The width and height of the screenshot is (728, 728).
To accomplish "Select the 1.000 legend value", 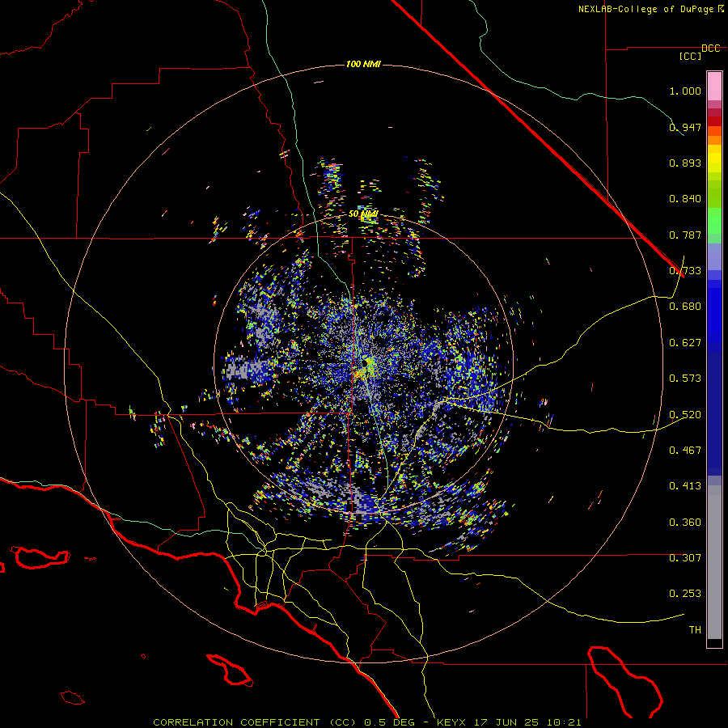I will pyautogui.click(x=685, y=91).
